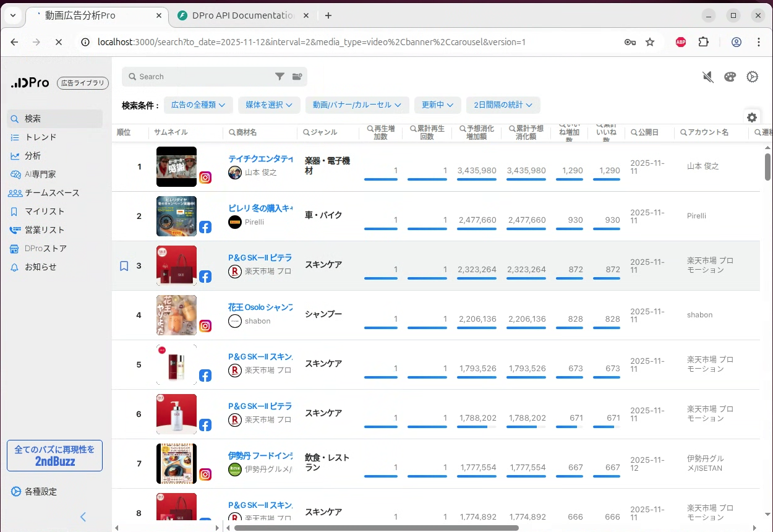Viewport: 773px width, 532px height.
Task: Open the Chrome profile icon
Action: point(737,42)
